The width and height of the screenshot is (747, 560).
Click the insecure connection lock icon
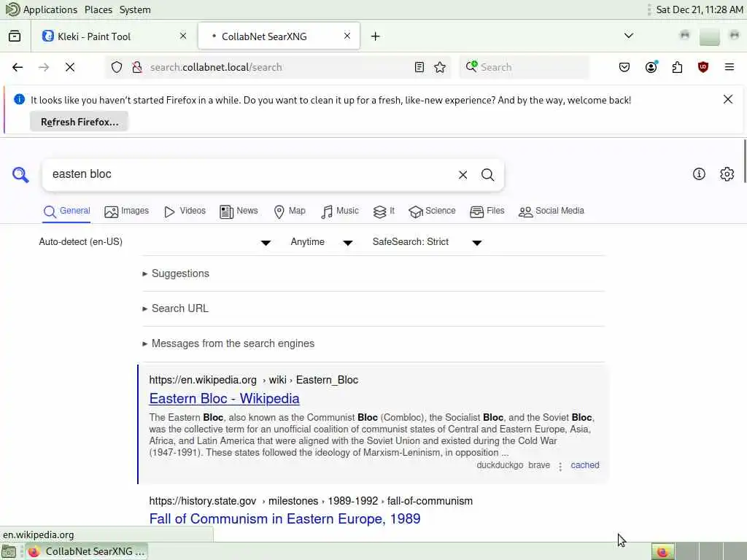[x=136, y=67]
